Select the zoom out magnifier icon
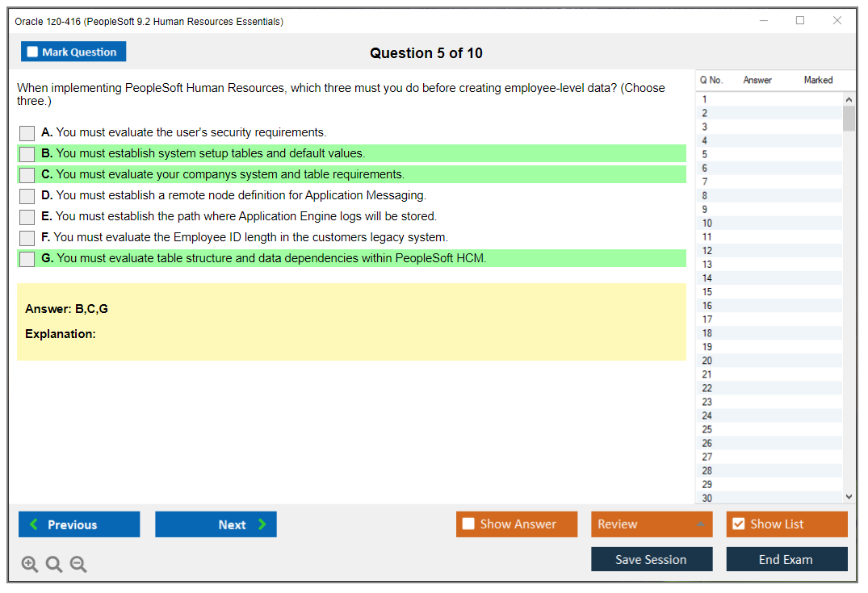868x593 pixels. click(78, 564)
